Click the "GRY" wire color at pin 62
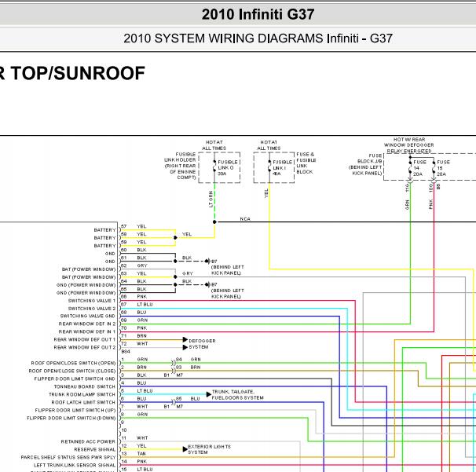Viewport: 476px width, 472px height. [x=142, y=265]
